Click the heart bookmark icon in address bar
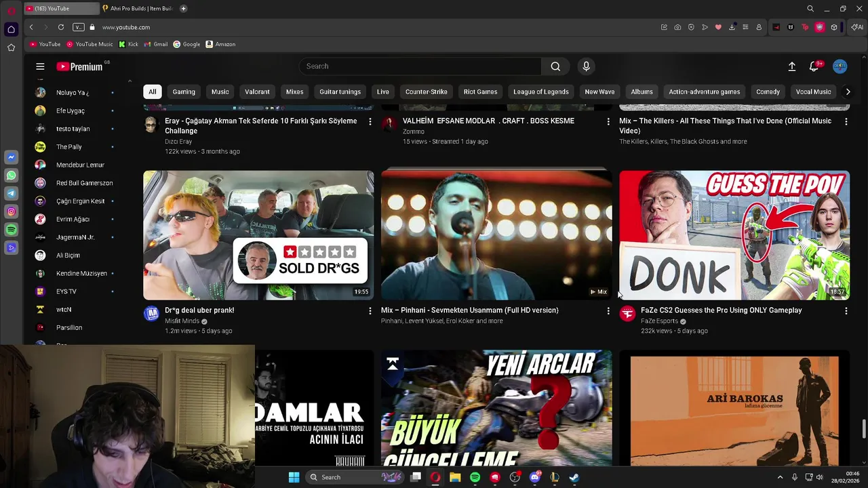This screenshot has width=868, height=488. (x=718, y=27)
